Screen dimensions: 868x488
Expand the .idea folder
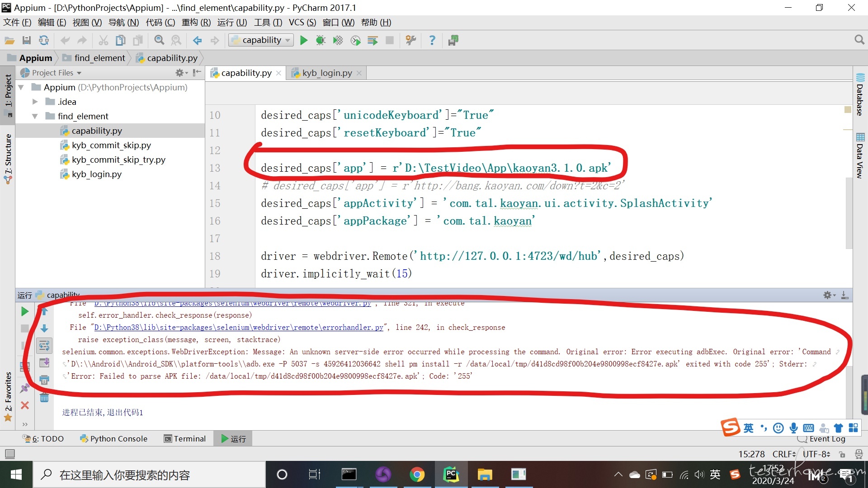click(x=35, y=102)
